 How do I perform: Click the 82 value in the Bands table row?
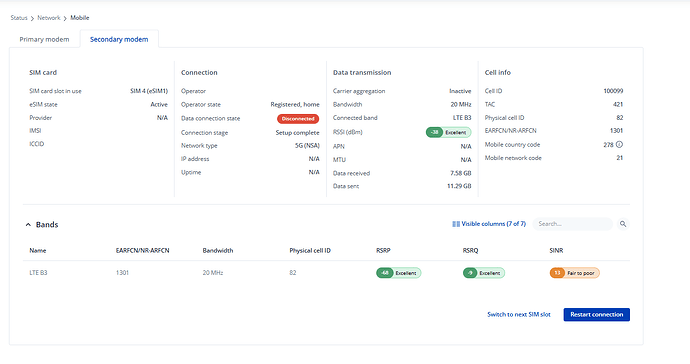click(293, 272)
